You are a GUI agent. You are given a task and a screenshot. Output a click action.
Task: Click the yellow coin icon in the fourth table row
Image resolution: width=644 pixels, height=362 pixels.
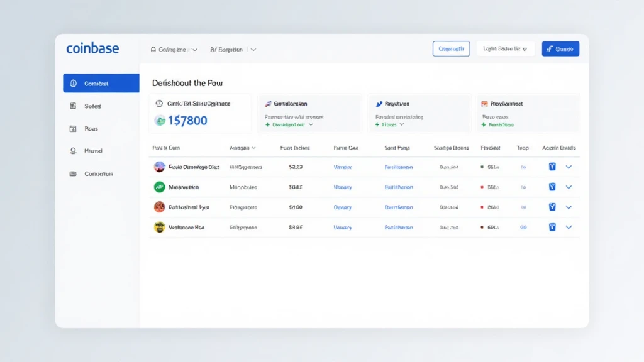tap(159, 227)
